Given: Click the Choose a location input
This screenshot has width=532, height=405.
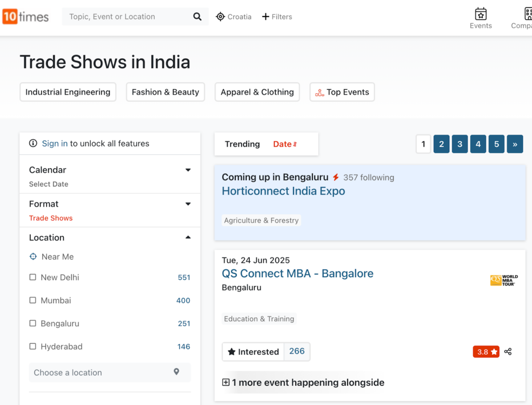Looking at the screenshot, I should tap(110, 372).
